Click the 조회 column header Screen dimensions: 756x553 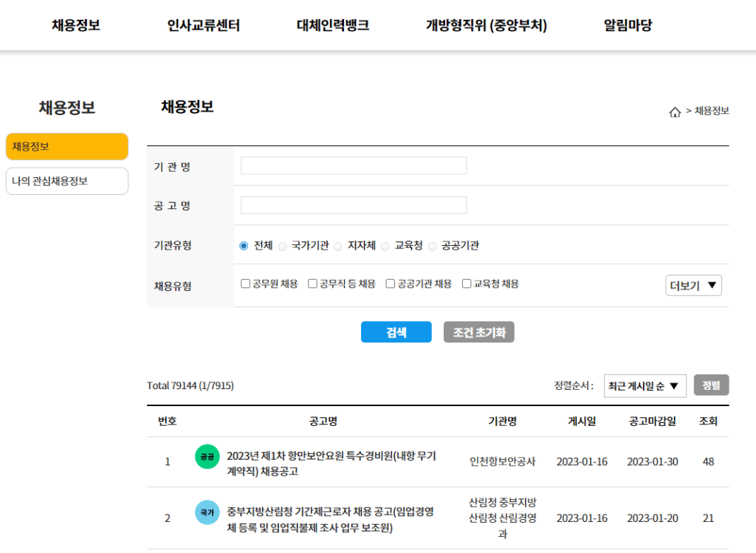point(708,422)
